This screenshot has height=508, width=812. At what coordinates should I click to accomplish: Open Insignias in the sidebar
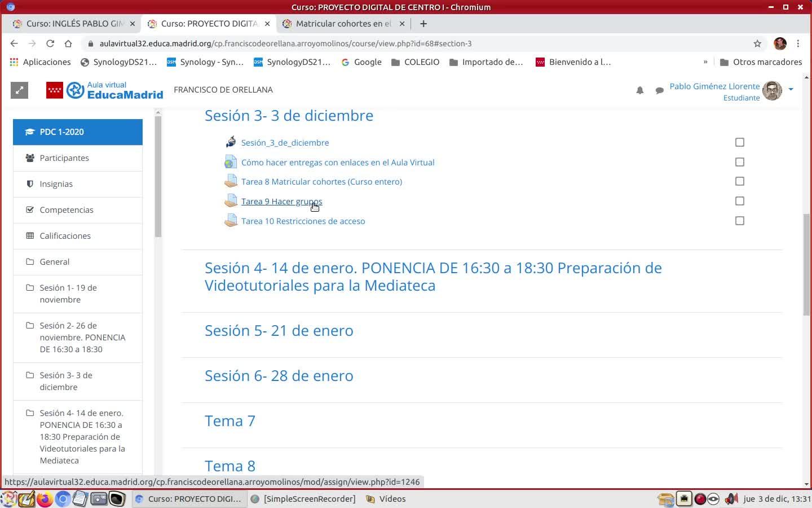coord(78,184)
